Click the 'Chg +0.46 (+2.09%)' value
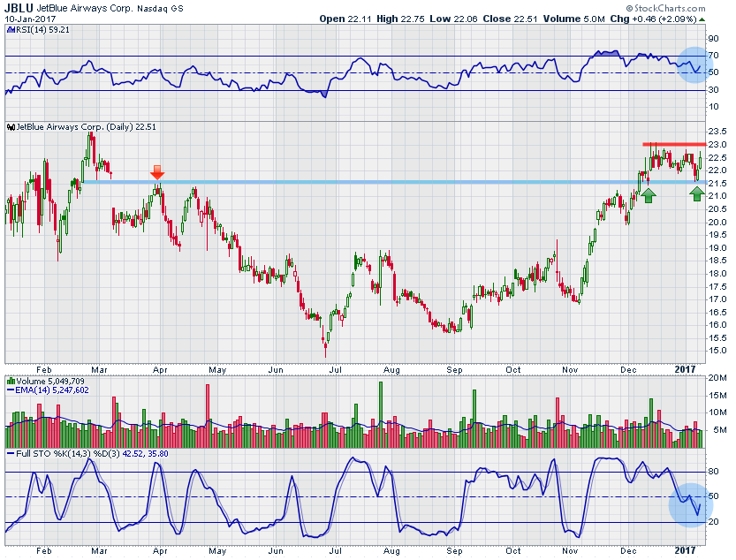 (654, 19)
